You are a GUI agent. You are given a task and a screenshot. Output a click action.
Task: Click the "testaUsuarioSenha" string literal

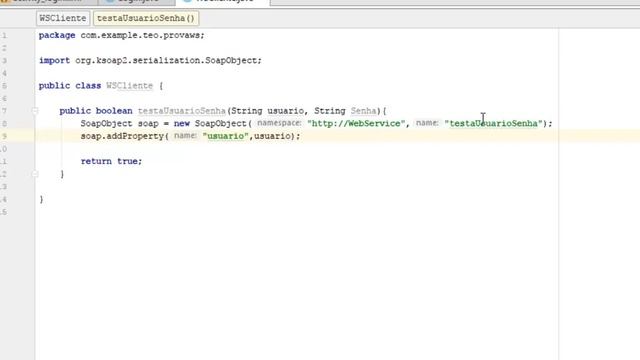(493, 124)
